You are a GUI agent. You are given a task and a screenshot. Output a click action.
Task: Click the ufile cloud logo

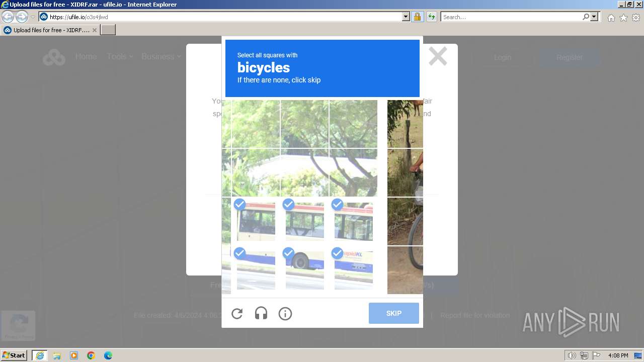[54, 57]
